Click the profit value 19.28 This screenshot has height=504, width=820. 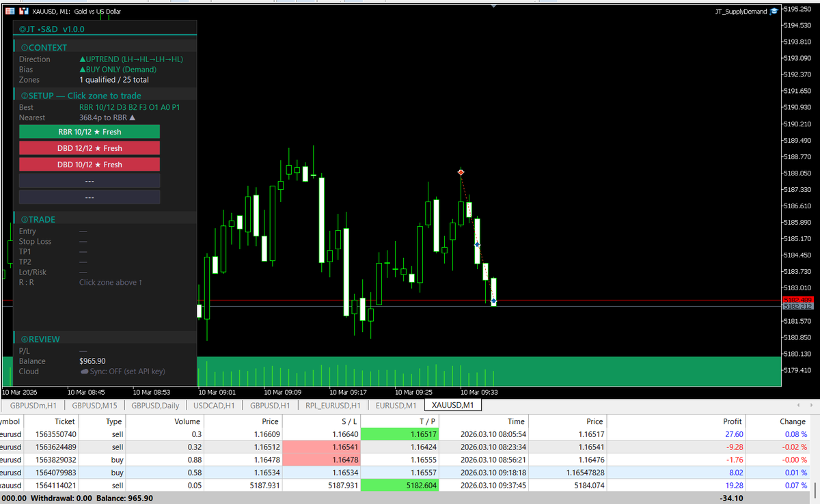click(x=733, y=485)
